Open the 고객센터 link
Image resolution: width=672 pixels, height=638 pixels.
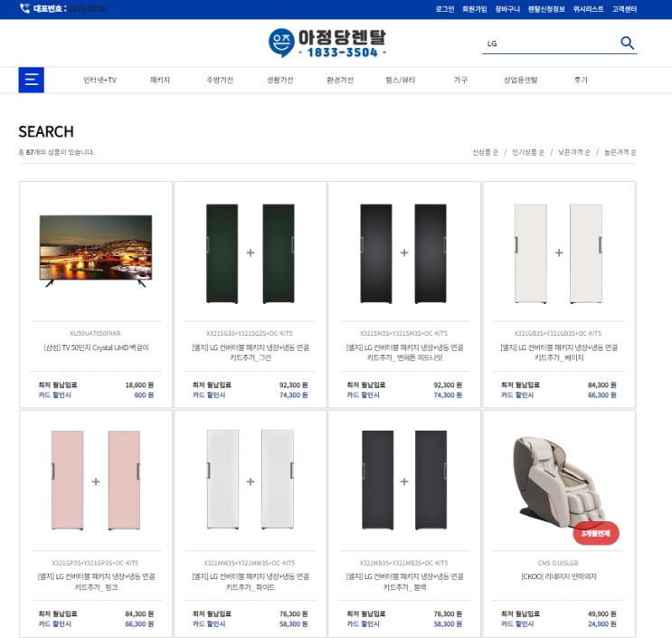(624, 9)
